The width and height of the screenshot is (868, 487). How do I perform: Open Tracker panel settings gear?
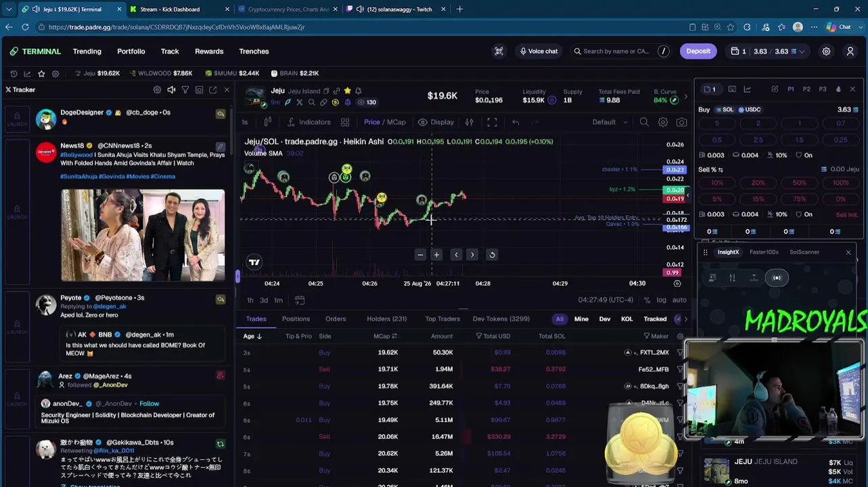coord(157,90)
